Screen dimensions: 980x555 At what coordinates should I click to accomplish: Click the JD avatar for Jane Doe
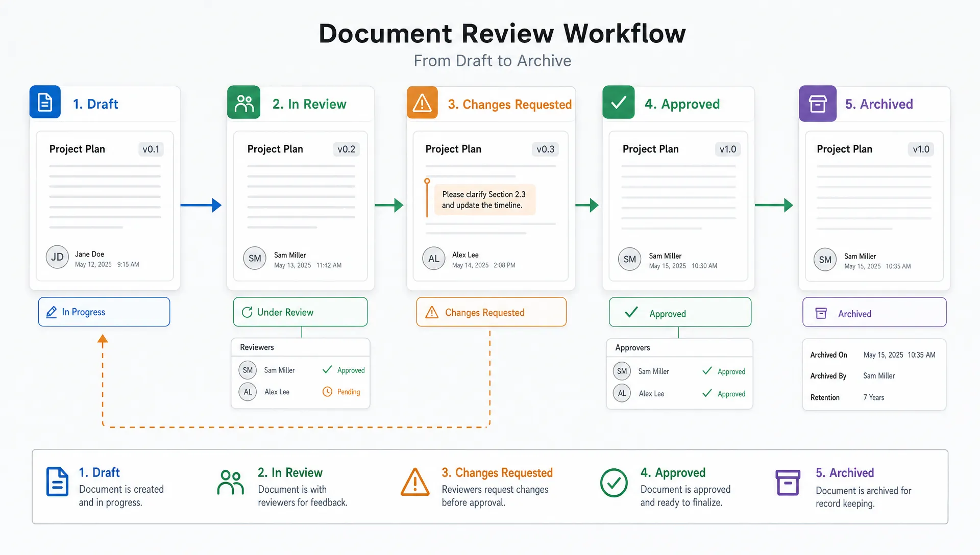point(57,257)
